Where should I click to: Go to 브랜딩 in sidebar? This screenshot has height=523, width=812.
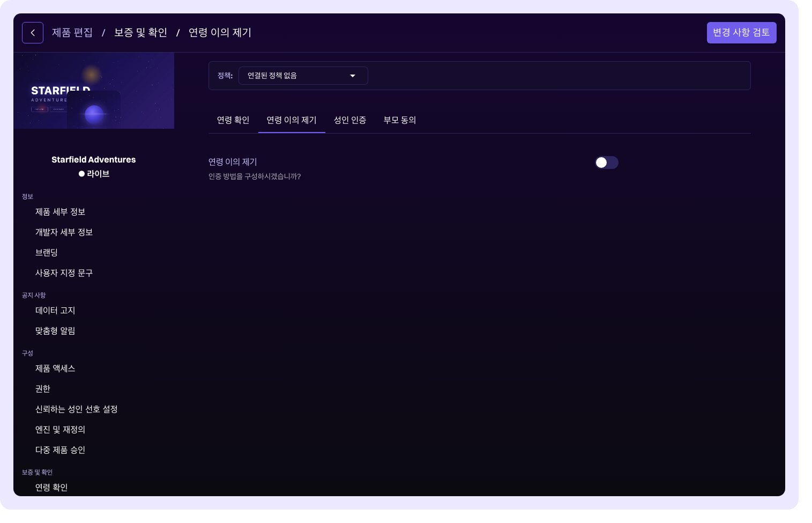click(x=47, y=253)
